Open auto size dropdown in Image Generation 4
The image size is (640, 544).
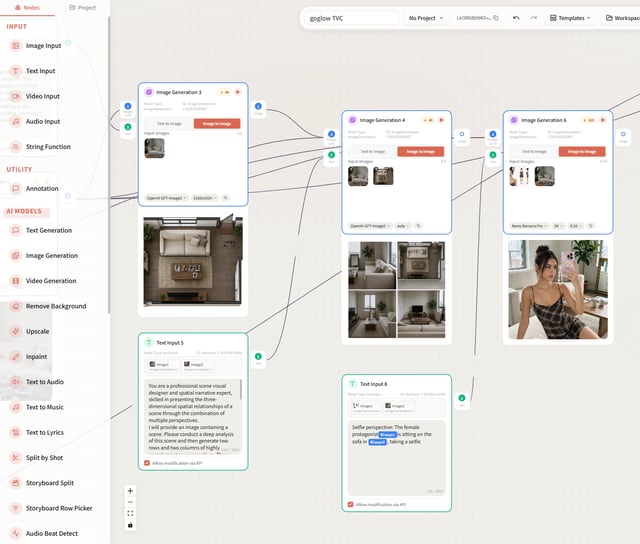403,226
